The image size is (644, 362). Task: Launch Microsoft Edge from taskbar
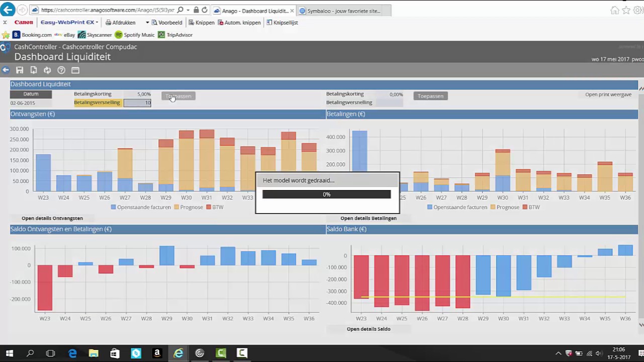72,353
